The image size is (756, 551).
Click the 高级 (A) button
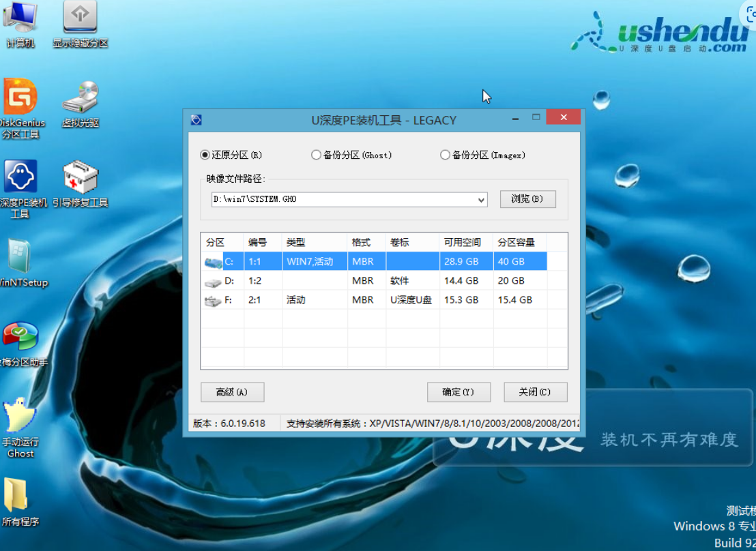[233, 392]
